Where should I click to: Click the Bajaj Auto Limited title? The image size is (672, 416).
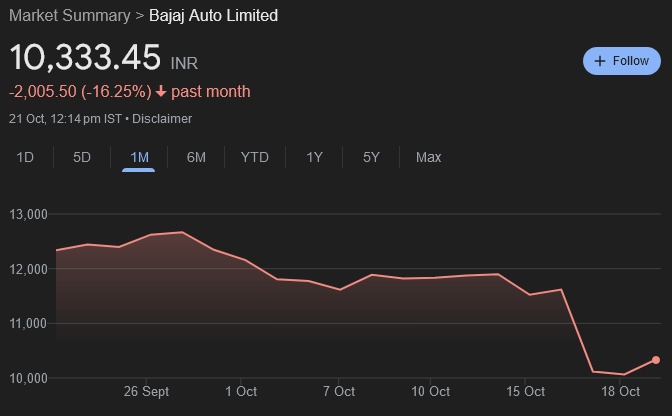tap(213, 16)
